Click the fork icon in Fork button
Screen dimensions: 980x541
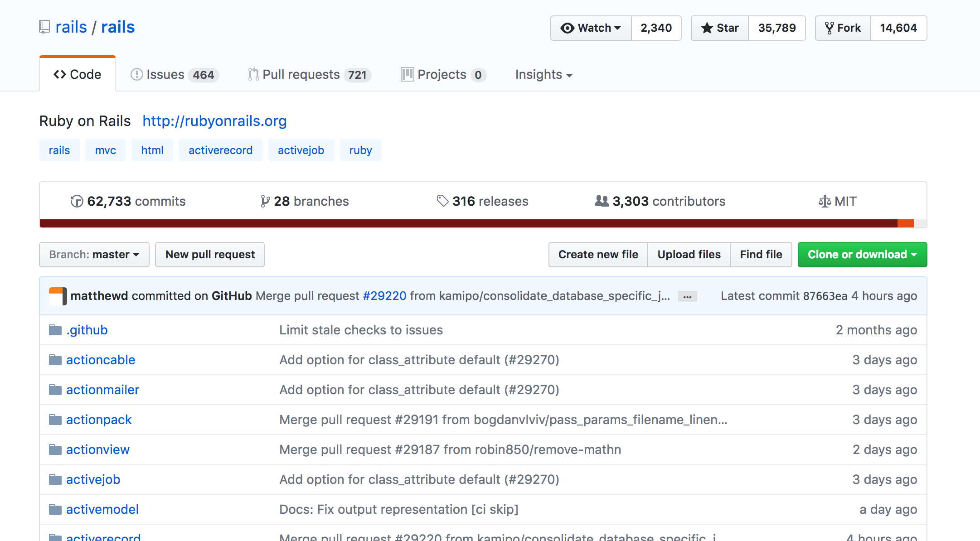point(829,28)
